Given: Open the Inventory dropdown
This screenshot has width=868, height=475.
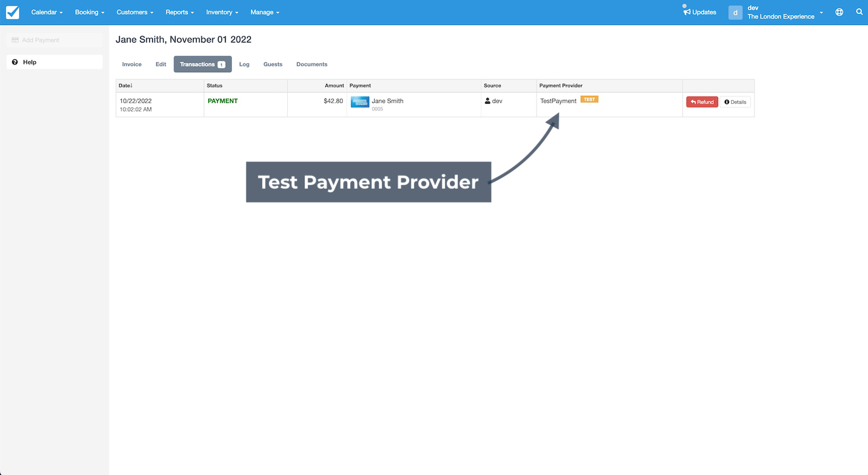Looking at the screenshot, I should click(x=222, y=12).
